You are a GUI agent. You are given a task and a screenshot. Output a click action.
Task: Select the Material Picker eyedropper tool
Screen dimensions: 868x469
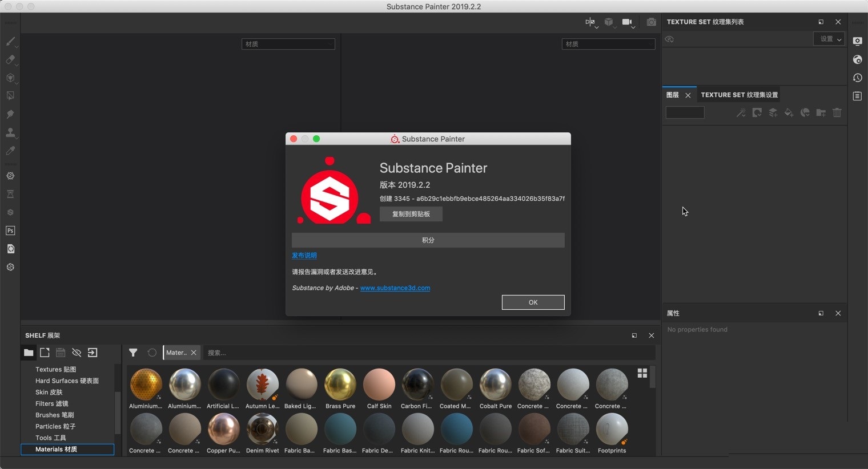pyautogui.click(x=10, y=151)
